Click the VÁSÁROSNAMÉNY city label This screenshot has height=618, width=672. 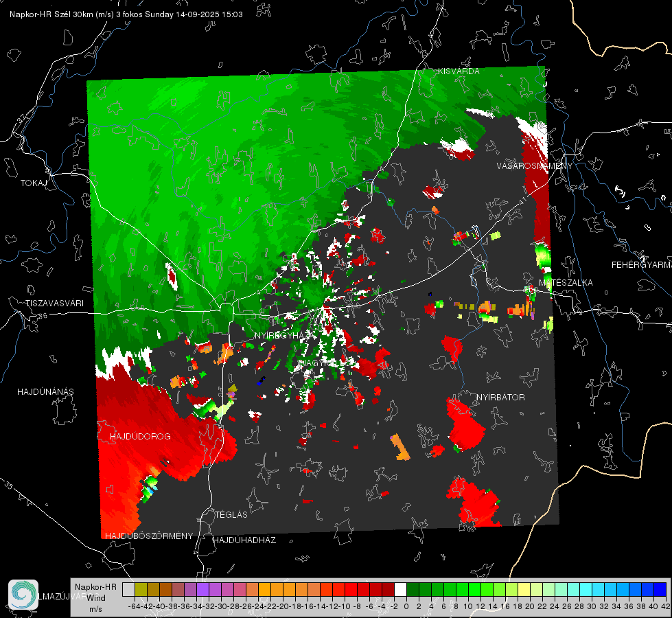(x=535, y=166)
